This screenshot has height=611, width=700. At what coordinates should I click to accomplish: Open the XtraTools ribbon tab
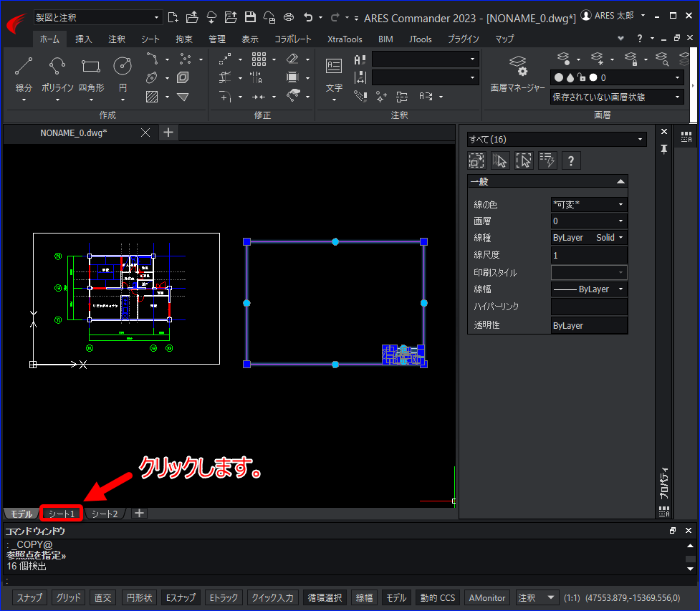345,39
